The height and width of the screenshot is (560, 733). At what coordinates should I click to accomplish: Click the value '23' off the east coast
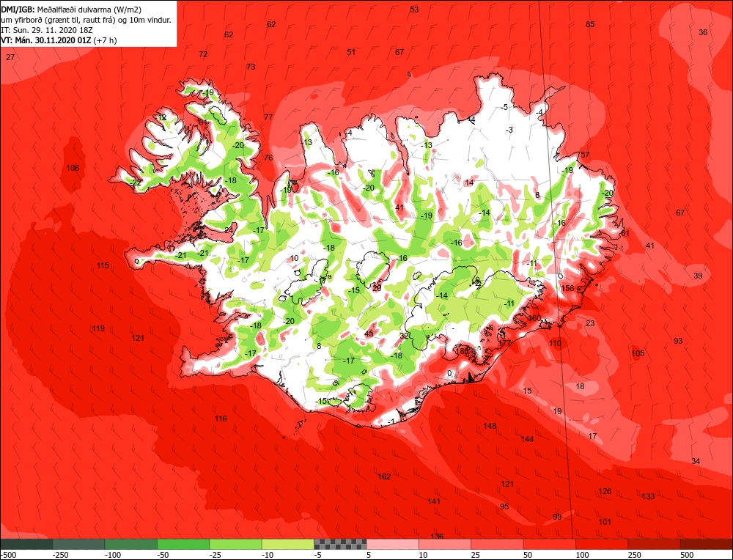pos(590,323)
